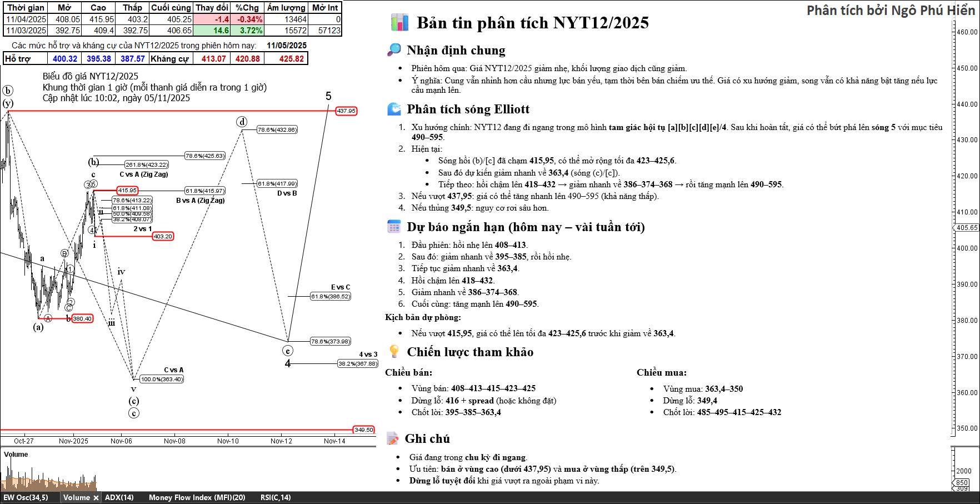The width and height of the screenshot is (980, 504).
Task: Click the 437.95 resistance price label
Action: point(346,111)
